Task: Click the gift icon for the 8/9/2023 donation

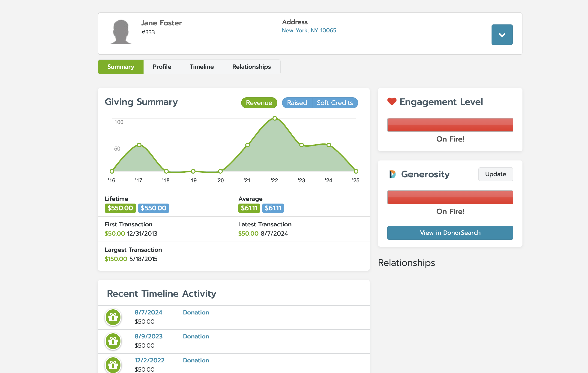Action: tap(113, 341)
